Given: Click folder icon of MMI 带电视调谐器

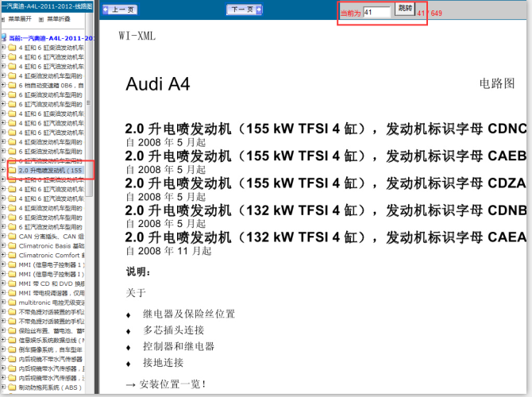Looking at the screenshot, I should pyautogui.click(x=12, y=293).
